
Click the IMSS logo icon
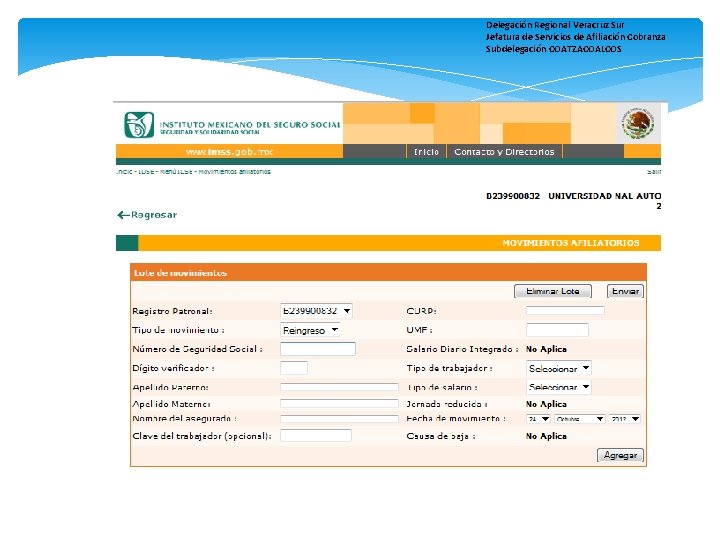click(139, 125)
